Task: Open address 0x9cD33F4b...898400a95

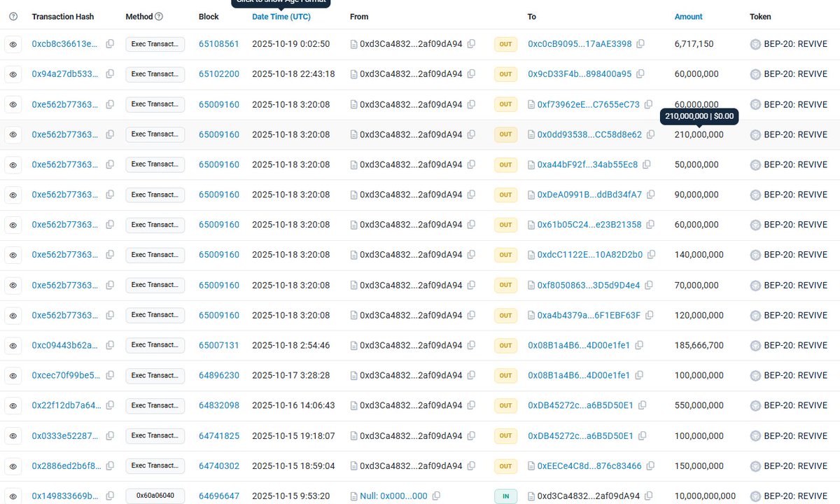Action: tap(580, 74)
